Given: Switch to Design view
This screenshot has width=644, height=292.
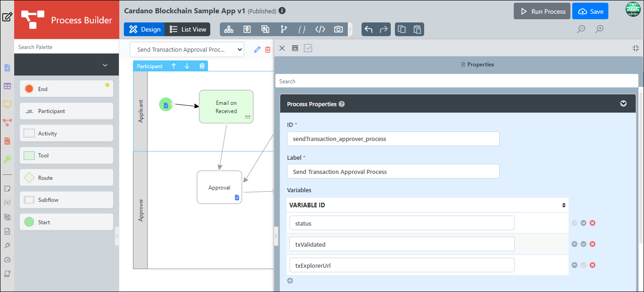Looking at the screenshot, I should [144, 29].
